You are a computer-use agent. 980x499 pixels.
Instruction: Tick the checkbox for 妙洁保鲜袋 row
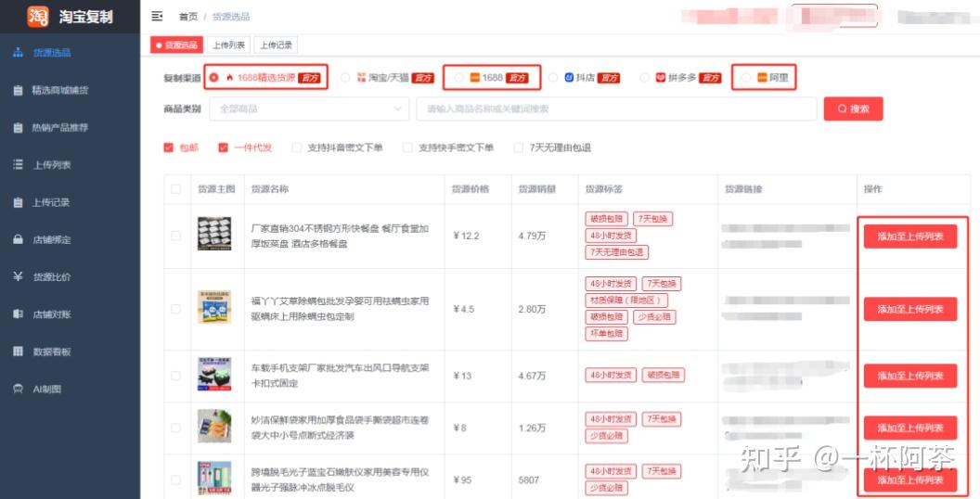[x=175, y=428]
